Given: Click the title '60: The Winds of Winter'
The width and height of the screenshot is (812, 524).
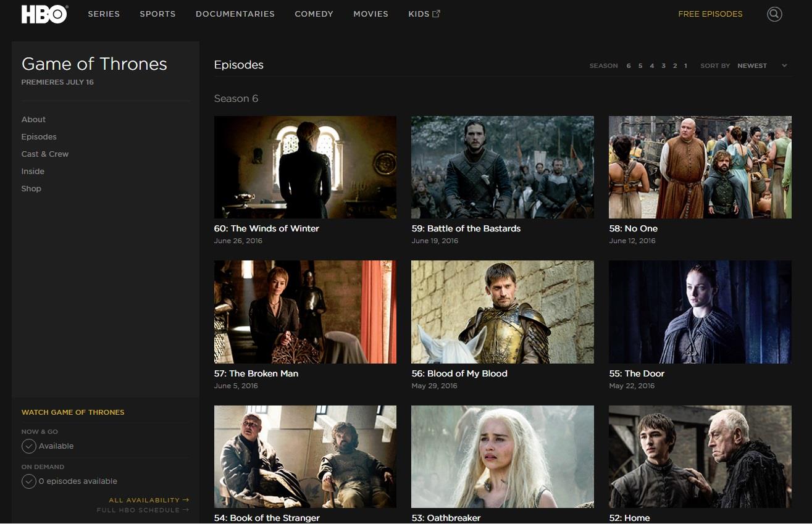Looking at the screenshot, I should pyautogui.click(x=267, y=228).
